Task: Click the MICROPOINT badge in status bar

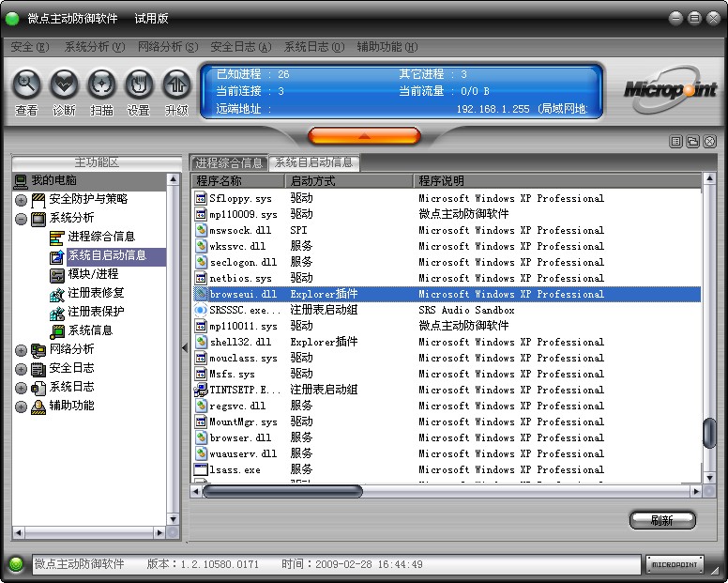Action: (x=675, y=564)
